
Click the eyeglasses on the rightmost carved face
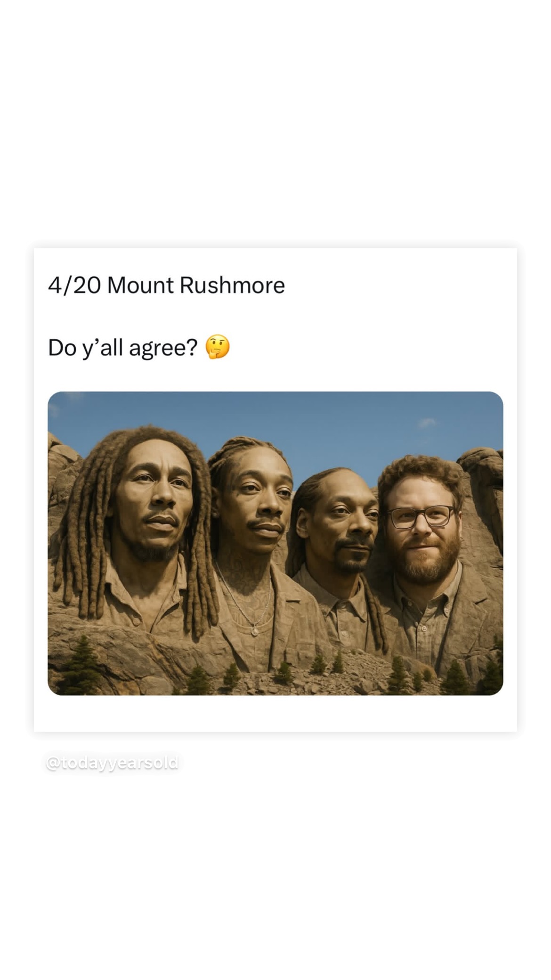click(420, 516)
